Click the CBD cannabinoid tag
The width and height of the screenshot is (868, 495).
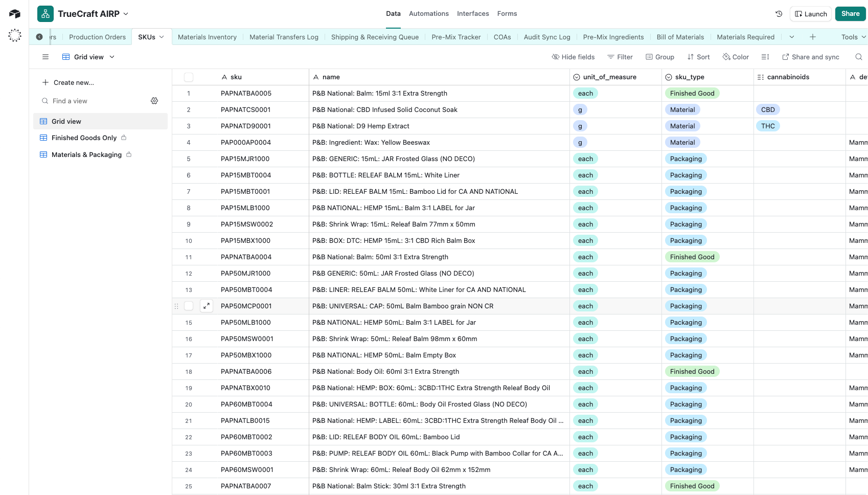point(768,109)
